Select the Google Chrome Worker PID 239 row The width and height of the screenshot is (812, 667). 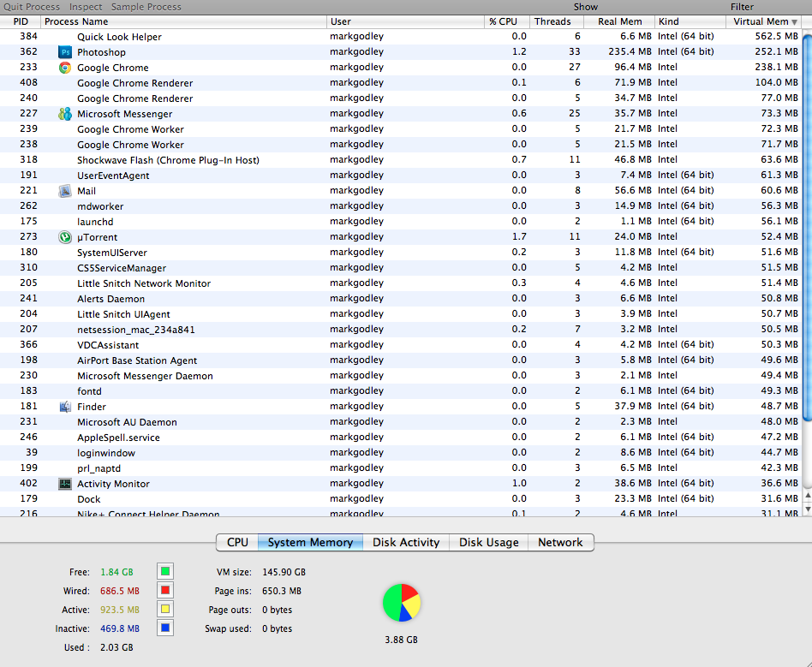(400, 129)
